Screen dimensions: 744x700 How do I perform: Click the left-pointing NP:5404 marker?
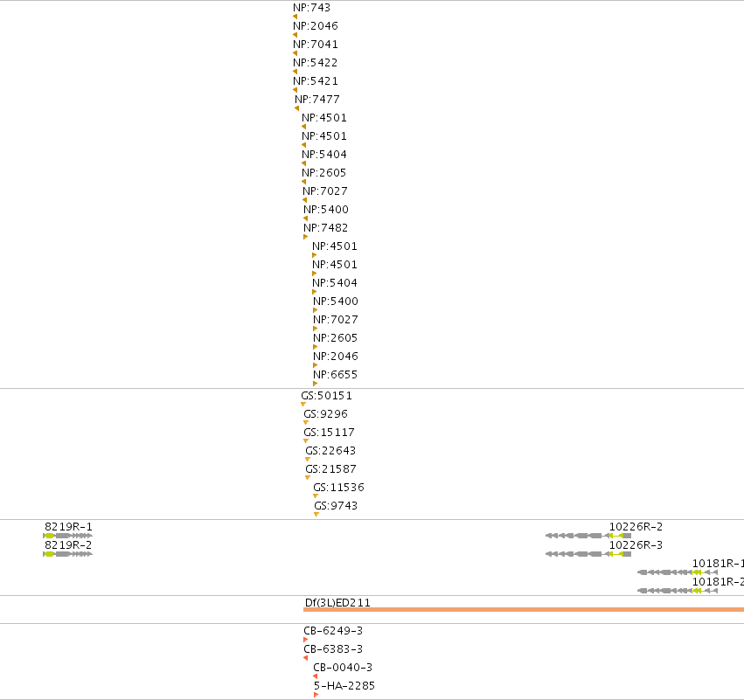pyautogui.click(x=303, y=163)
